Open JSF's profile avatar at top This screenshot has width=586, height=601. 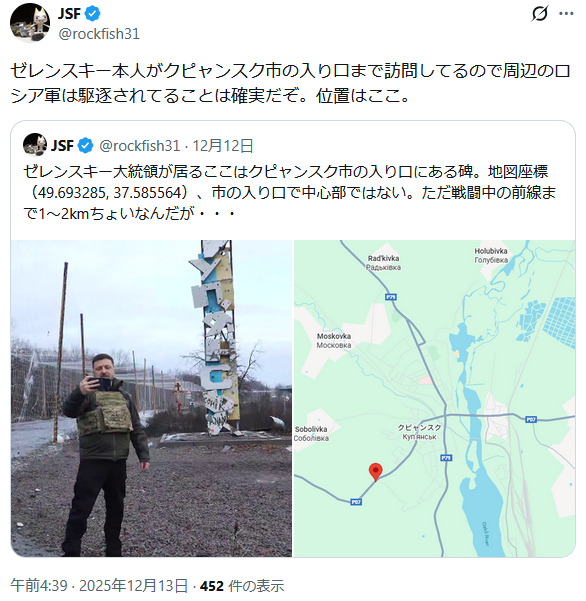30,23
